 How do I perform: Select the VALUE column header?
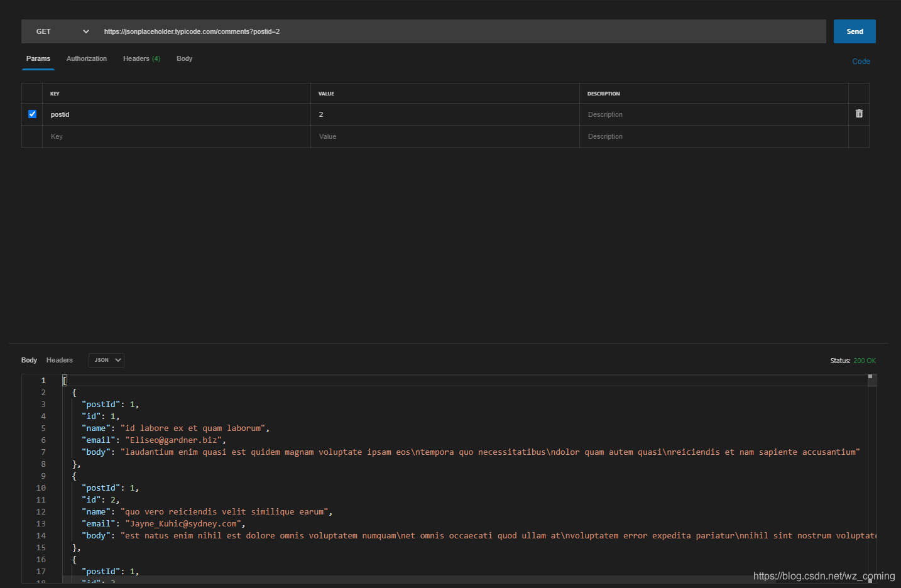pyautogui.click(x=326, y=94)
